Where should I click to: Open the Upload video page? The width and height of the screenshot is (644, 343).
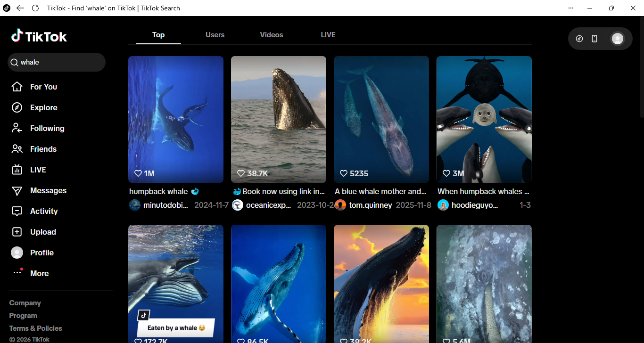click(42, 232)
